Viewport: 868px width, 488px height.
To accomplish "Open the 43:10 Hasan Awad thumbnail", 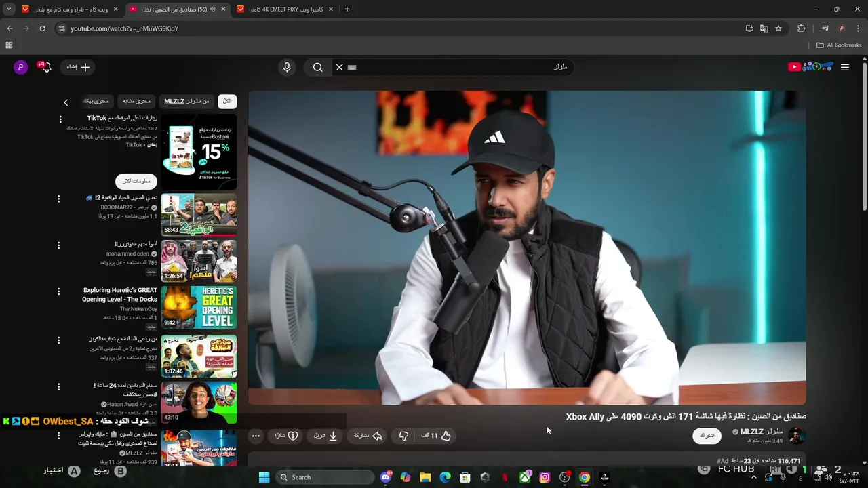I will tap(199, 402).
